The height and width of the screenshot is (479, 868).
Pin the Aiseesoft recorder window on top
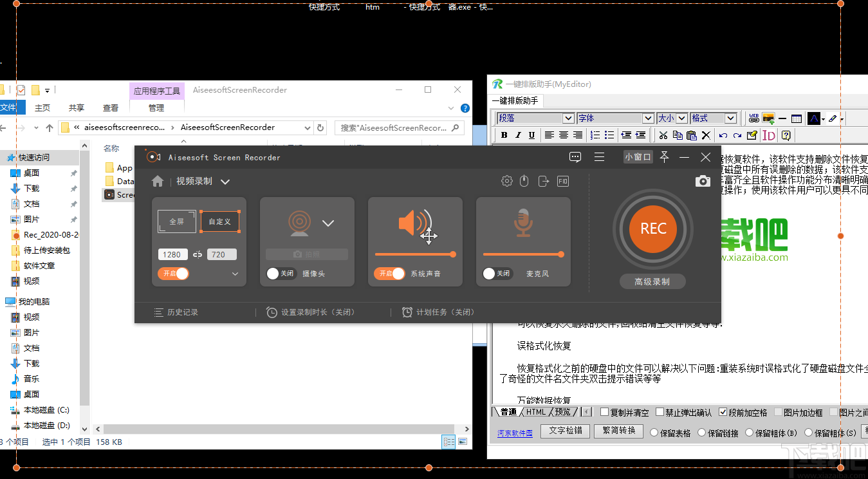click(664, 157)
